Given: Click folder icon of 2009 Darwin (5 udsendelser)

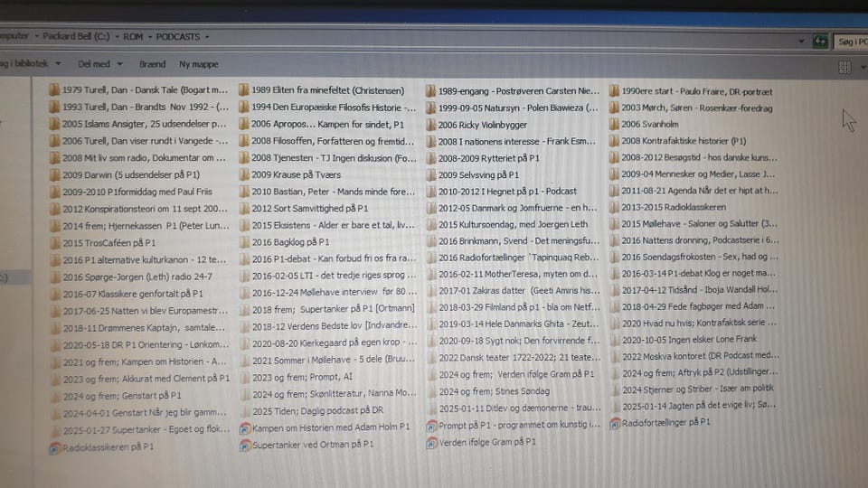Looking at the screenshot, I should [54, 174].
